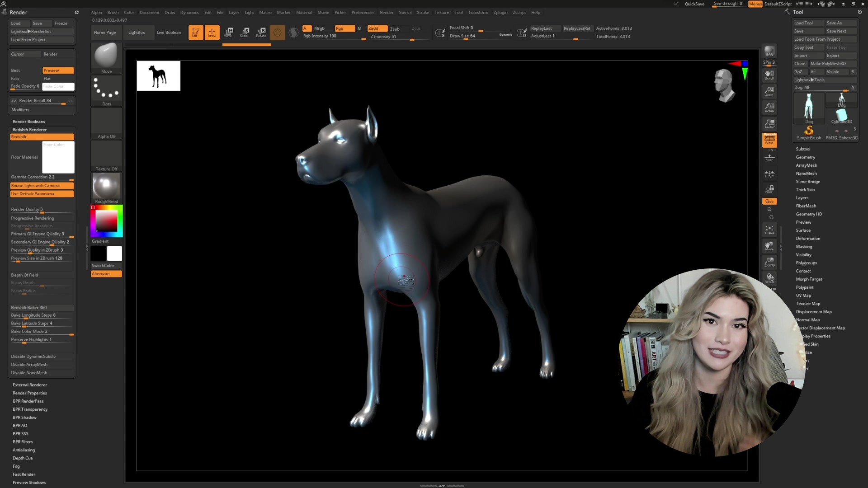Open the Stroke menu
The height and width of the screenshot is (488, 868).
pyautogui.click(x=423, y=12)
